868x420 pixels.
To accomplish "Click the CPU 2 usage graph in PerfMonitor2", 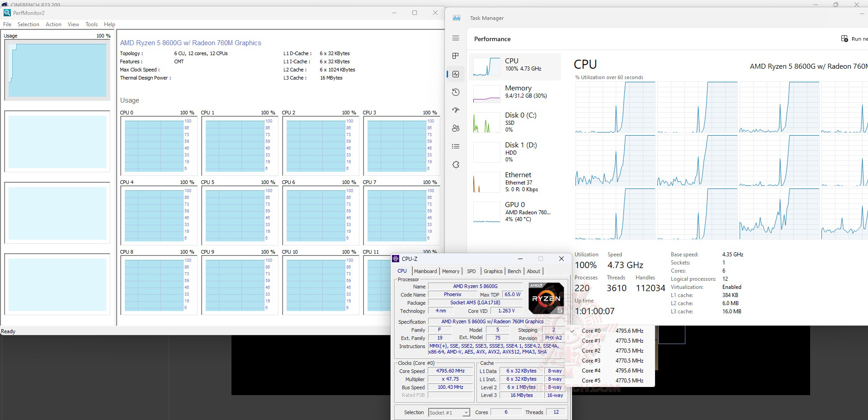I will (x=320, y=146).
